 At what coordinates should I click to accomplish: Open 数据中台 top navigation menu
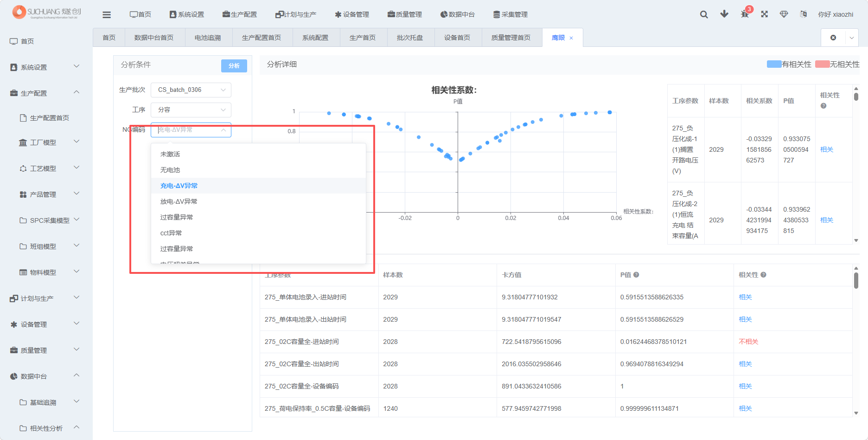point(458,14)
